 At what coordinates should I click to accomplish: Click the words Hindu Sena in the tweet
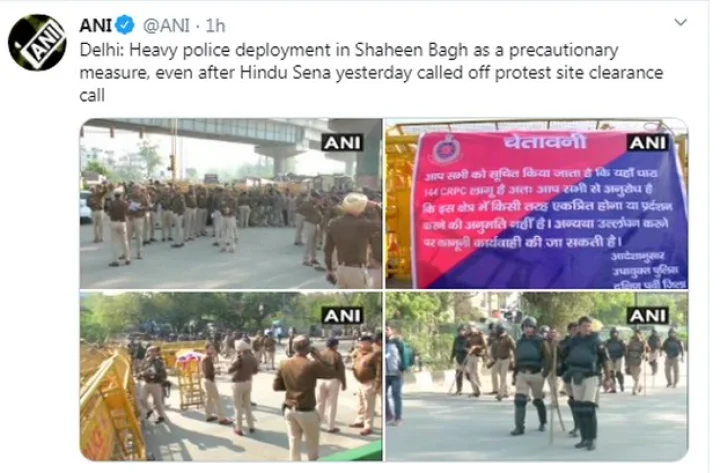coord(286,73)
